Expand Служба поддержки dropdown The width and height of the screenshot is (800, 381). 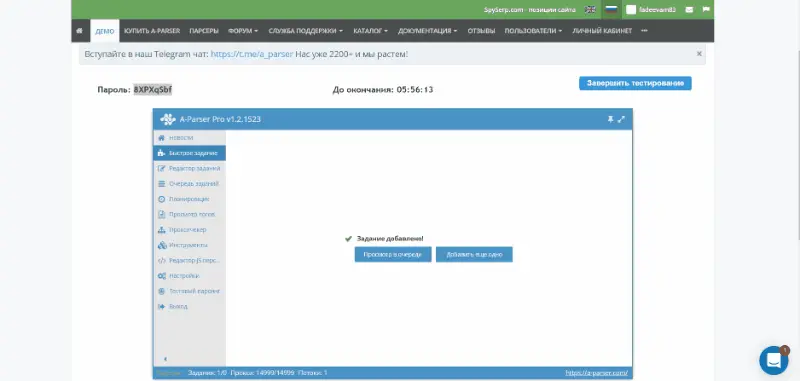[306, 31]
